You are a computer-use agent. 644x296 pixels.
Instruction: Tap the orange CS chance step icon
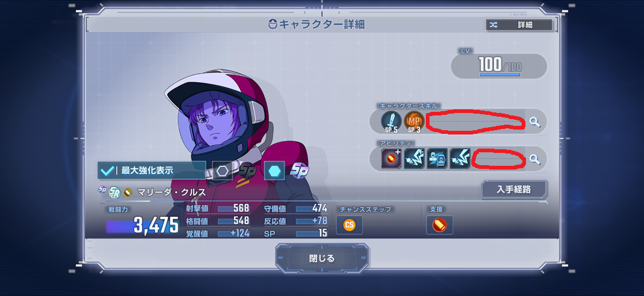tap(349, 225)
